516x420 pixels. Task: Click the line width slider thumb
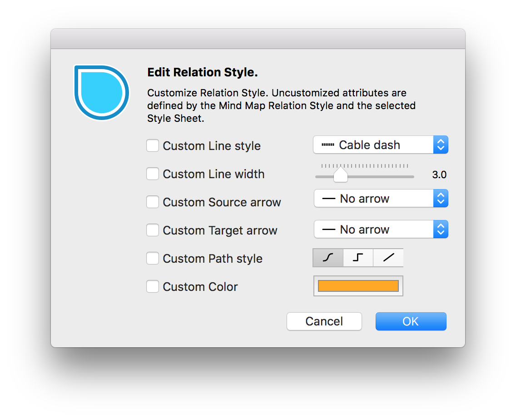tap(340, 175)
